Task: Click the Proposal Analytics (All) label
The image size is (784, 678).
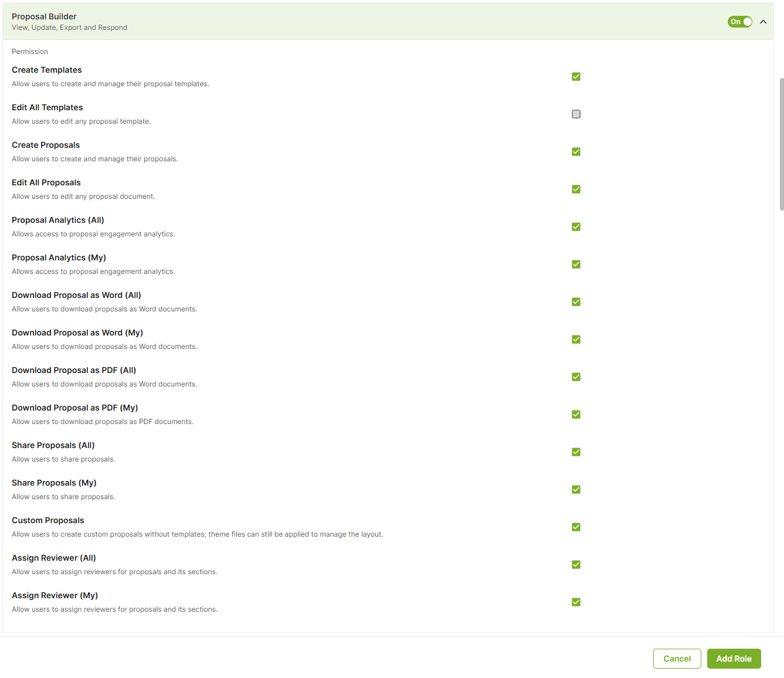Action: 58,220
